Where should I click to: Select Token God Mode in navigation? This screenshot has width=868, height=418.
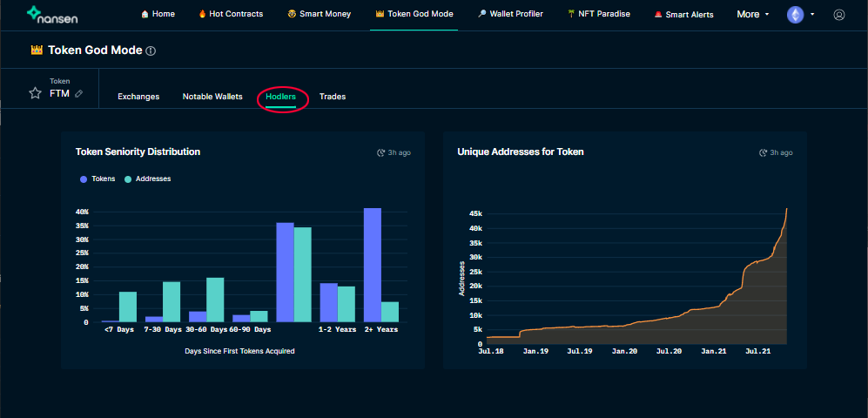click(x=414, y=14)
